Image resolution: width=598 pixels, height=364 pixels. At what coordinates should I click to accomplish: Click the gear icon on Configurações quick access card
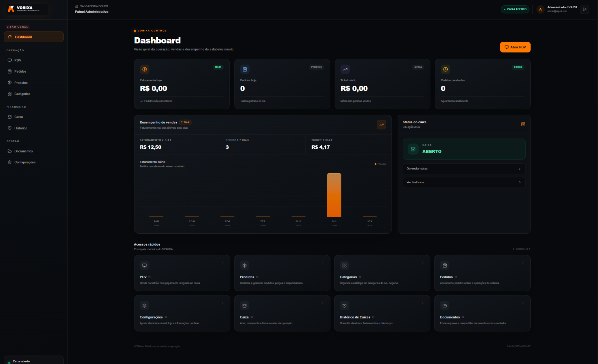(x=145, y=306)
